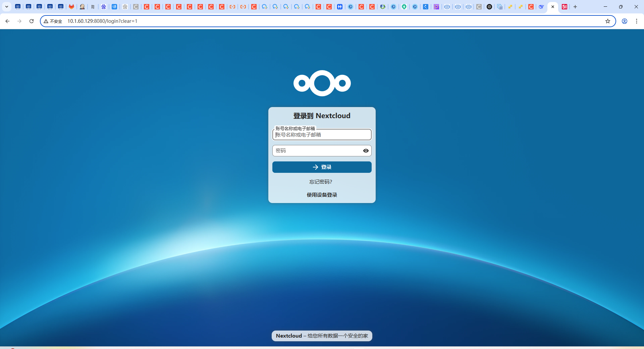Toggle password visibility with eye icon
644x349 pixels.
pyautogui.click(x=366, y=151)
